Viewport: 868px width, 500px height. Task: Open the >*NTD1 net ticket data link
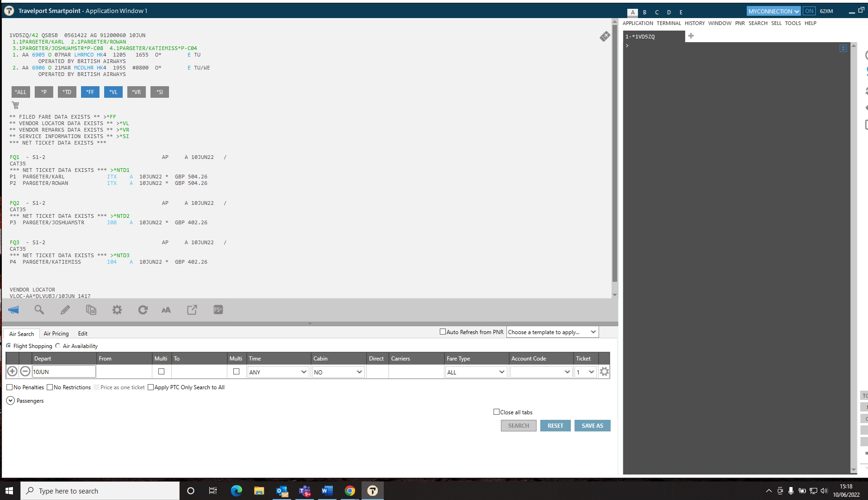tap(120, 170)
